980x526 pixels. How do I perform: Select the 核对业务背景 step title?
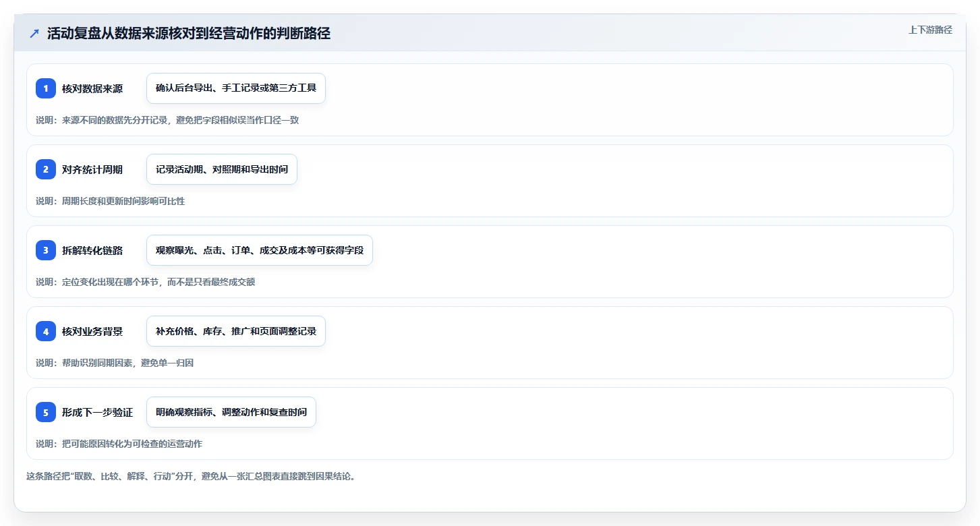(x=92, y=331)
